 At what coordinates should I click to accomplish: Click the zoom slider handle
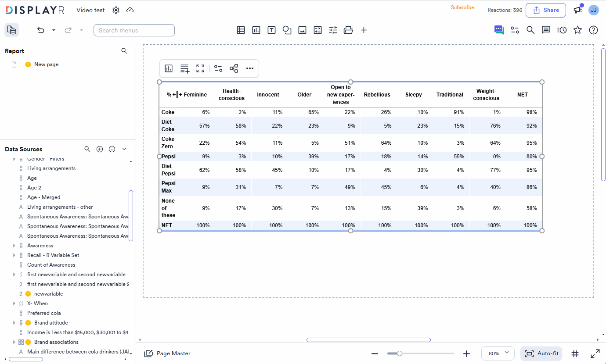click(x=399, y=353)
